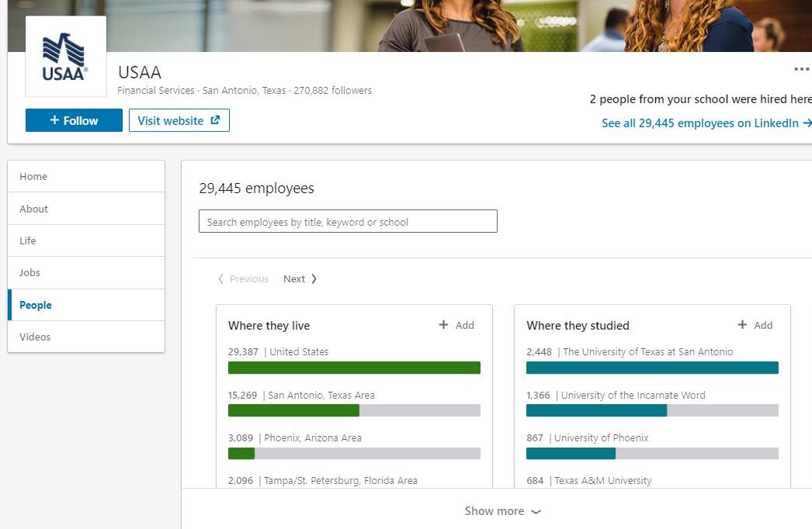Click the plus icon in Where they studied
Image resolution: width=812 pixels, height=529 pixels.
742,324
